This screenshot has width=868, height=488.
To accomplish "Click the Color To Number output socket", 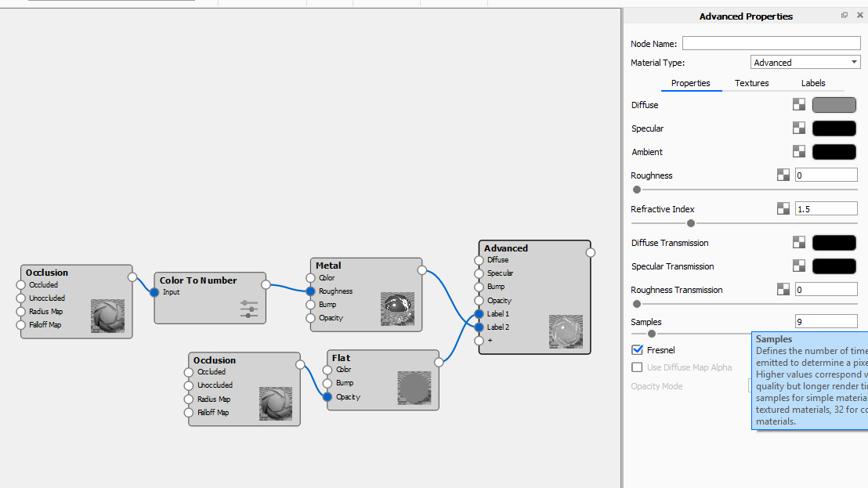I will click(x=266, y=284).
